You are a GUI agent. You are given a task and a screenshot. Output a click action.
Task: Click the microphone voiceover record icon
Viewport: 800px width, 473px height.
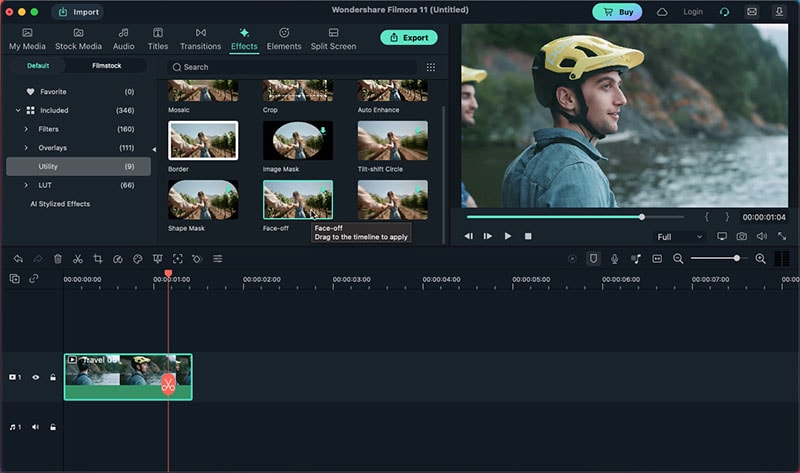coord(614,259)
